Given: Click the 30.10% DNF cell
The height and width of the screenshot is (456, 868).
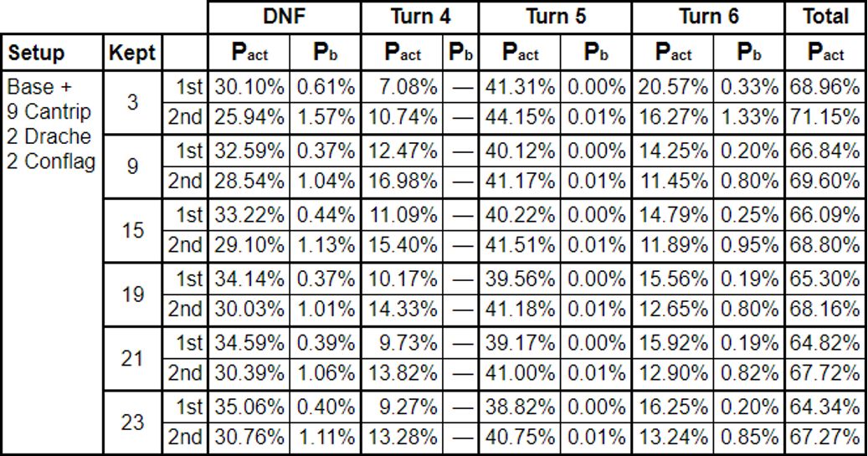Looking at the screenshot, I should coord(249,87).
